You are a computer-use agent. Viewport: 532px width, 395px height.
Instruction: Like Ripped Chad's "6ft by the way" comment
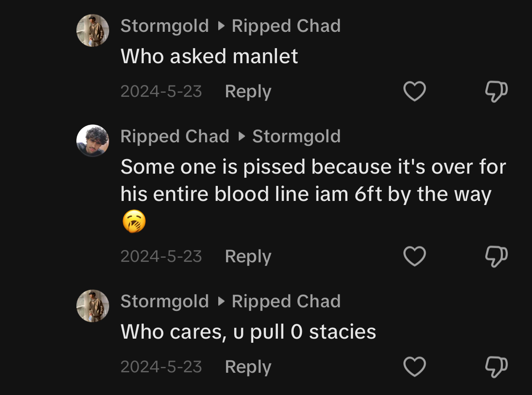(415, 256)
